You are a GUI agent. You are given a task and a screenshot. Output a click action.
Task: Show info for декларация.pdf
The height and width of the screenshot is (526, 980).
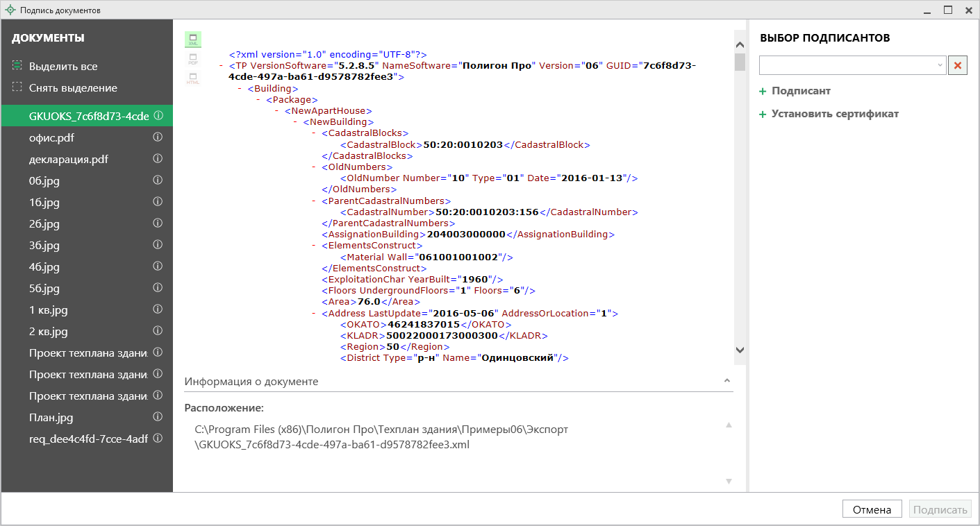point(158,160)
